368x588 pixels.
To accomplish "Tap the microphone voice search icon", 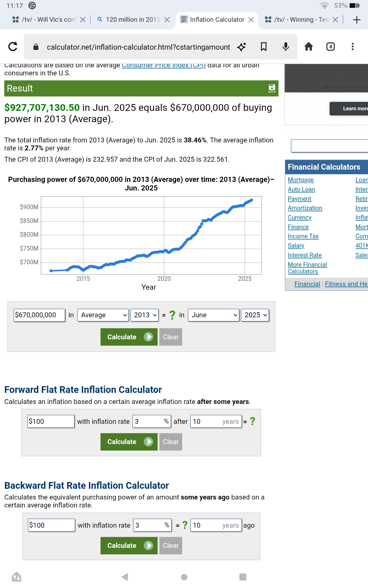I will (286, 47).
